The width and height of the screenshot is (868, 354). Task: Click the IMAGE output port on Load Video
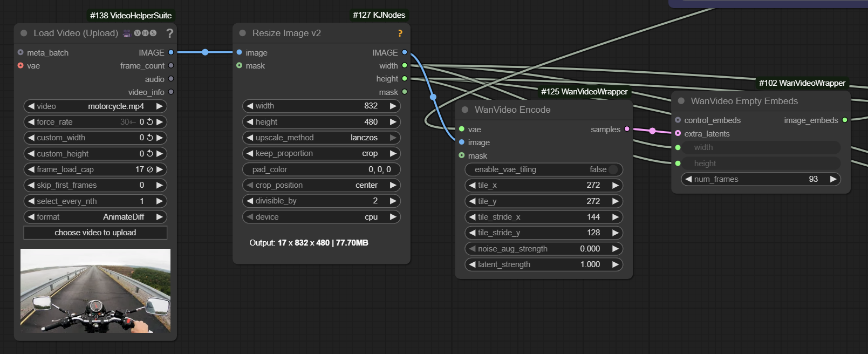171,52
